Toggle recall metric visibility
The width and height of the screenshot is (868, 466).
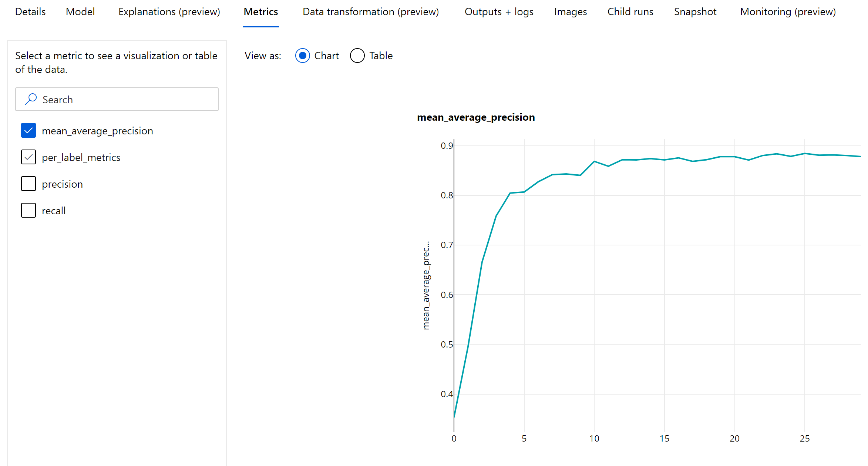28,210
